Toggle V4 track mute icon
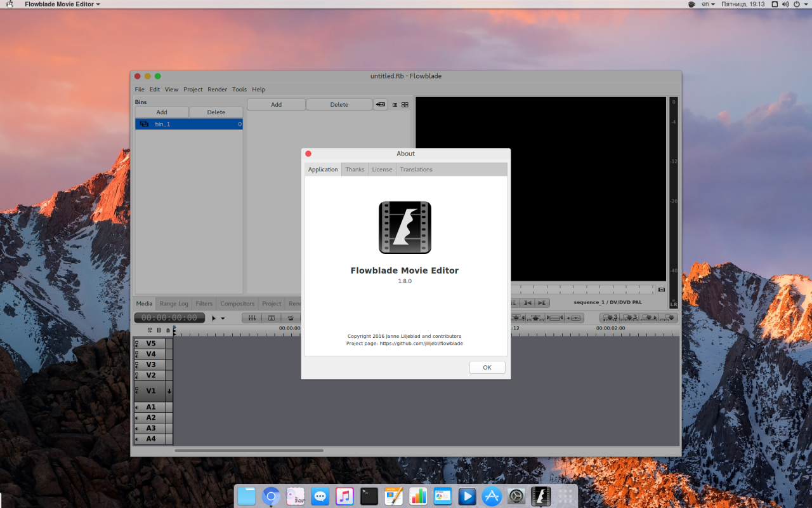This screenshot has width=812, height=508. click(x=136, y=354)
